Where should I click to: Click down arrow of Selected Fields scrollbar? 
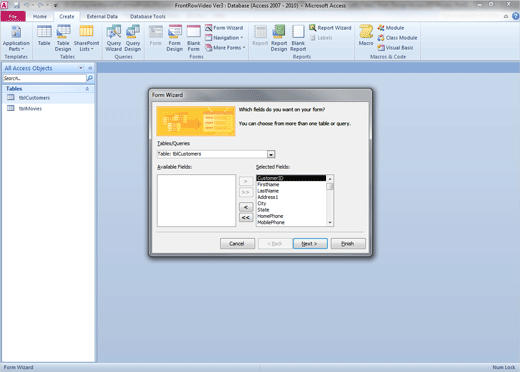[x=330, y=223]
